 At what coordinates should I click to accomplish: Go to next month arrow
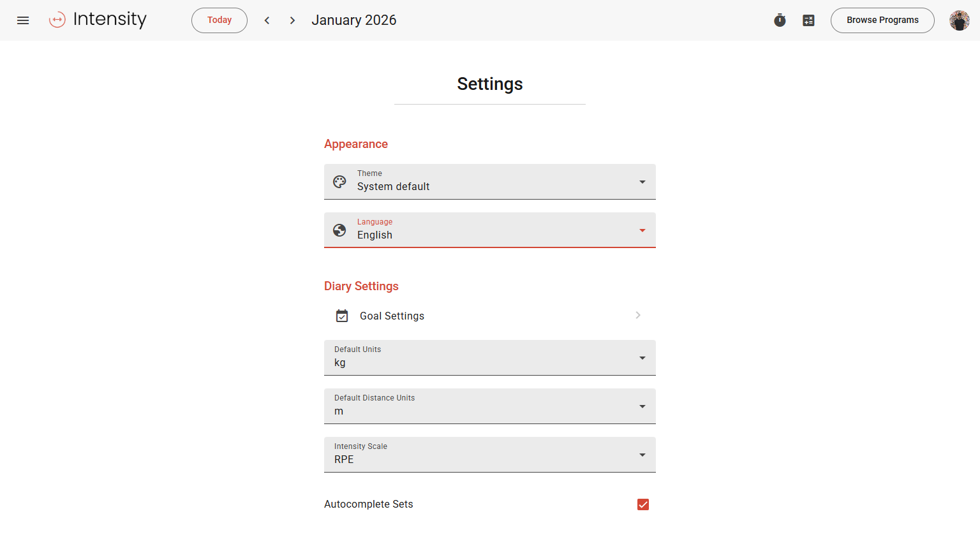pyautogui.click(x=292, y=20)
